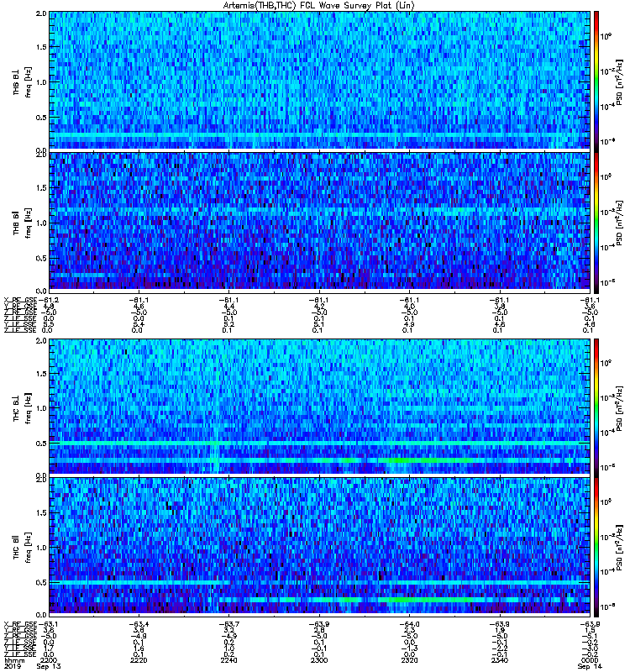Viewport: 630px width, 672px height.
Task: Click the X_RE_GSE label under the THB panels
Action: pyautogui.click(x=20, y=300)
